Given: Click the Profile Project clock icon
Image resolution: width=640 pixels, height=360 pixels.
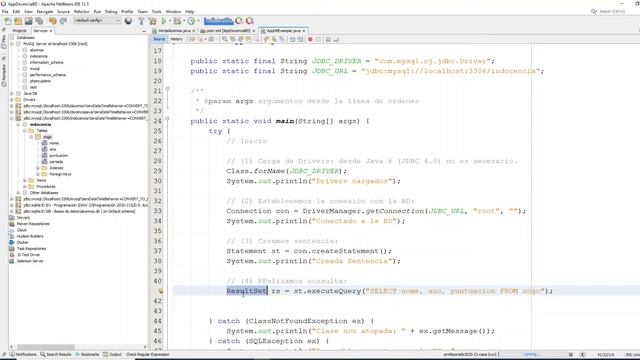Looking at the screenshot, I should click(191, 20).
